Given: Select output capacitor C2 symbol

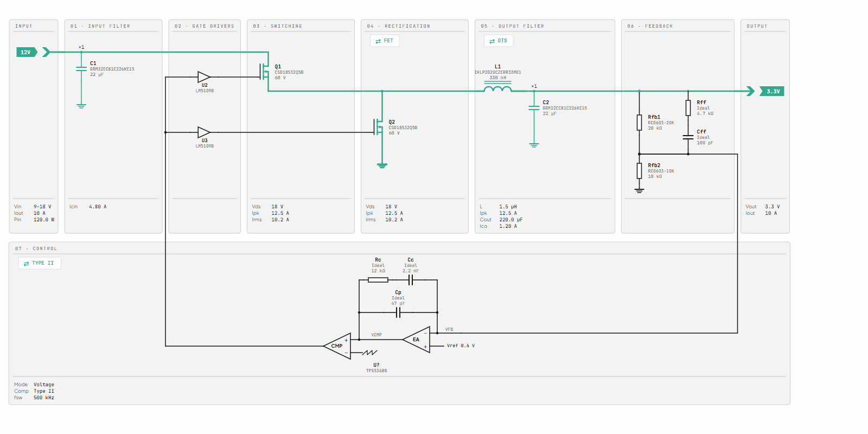Looking at the screenshot, I should tap(534, 108).
